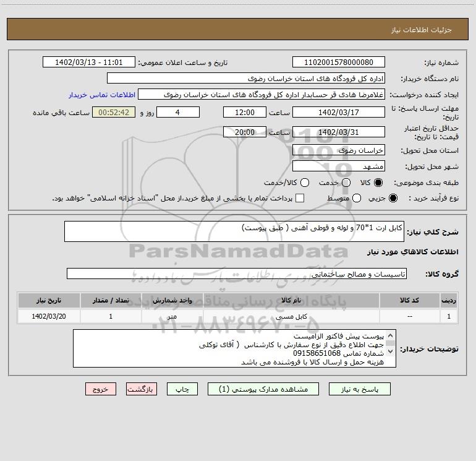
Task: Select the خدمت radio button
Action: [346, 183]
